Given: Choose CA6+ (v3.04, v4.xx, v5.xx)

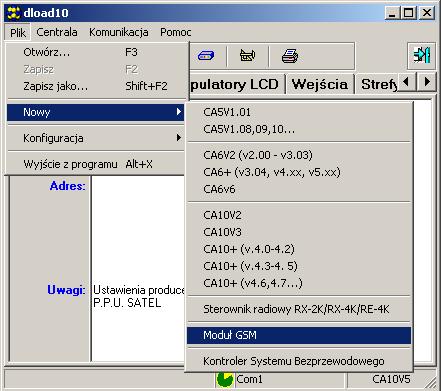Looking at the screenshot, I should click(299, 172).
